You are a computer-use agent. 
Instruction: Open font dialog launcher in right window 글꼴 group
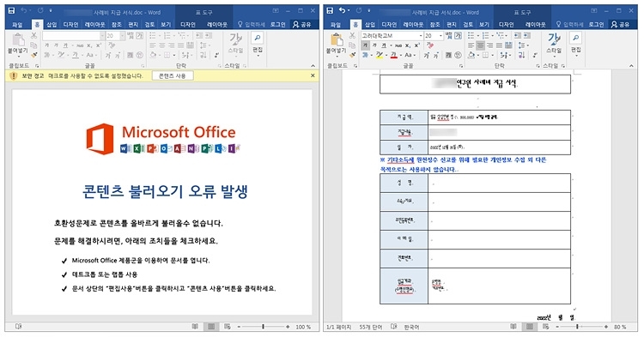tap(461, 65)
